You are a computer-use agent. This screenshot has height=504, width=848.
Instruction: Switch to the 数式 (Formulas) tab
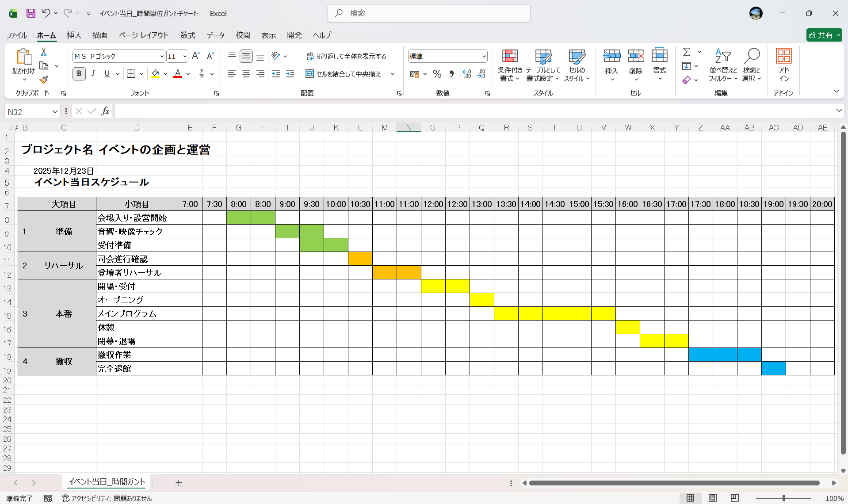187,35
